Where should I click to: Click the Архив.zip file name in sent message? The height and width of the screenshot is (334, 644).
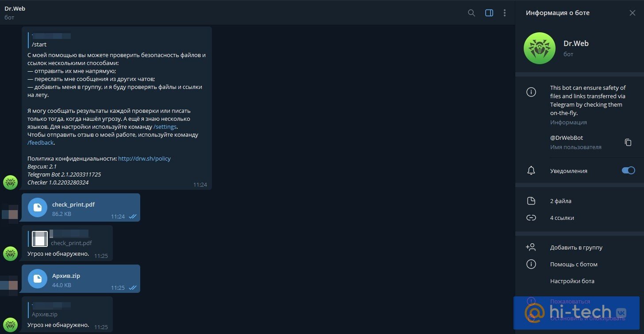pyautogui.click(x=66, y=276)
